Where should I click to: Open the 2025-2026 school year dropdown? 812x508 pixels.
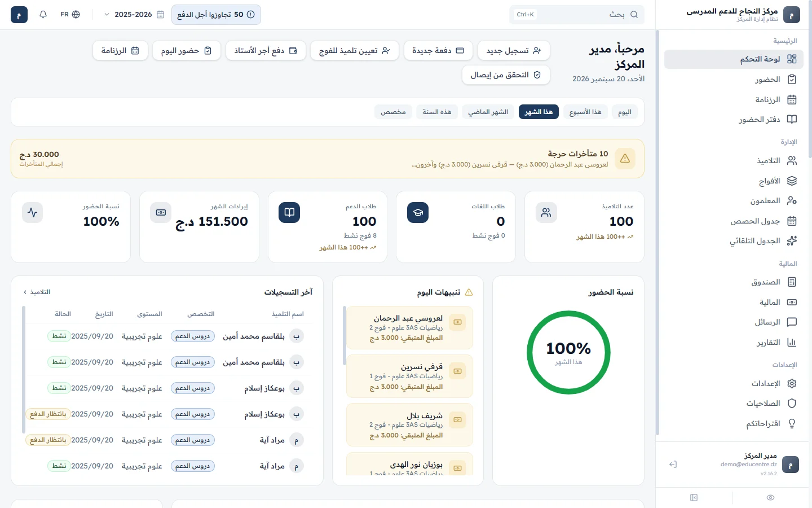pos(134,15)
